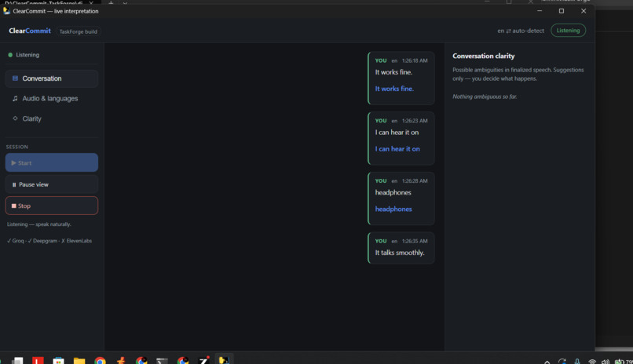The height and width of the screenshot is (364, 633).
Task: Click the 1:26:23 AM timestamp
Action: [415, 121]
